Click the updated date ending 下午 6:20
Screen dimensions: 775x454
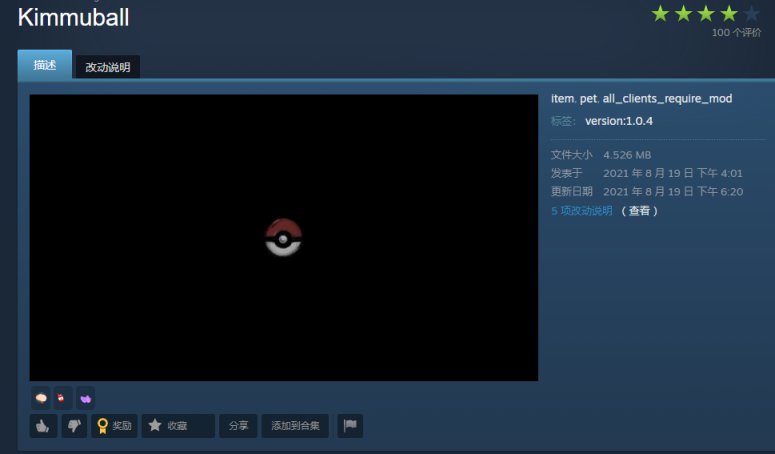coord(673,192)
